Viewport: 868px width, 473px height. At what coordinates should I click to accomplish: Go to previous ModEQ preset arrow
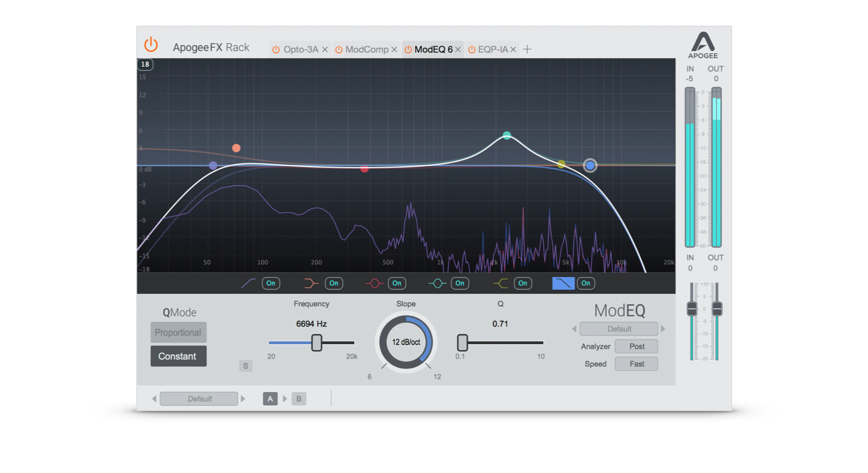(x=574, y=329)
